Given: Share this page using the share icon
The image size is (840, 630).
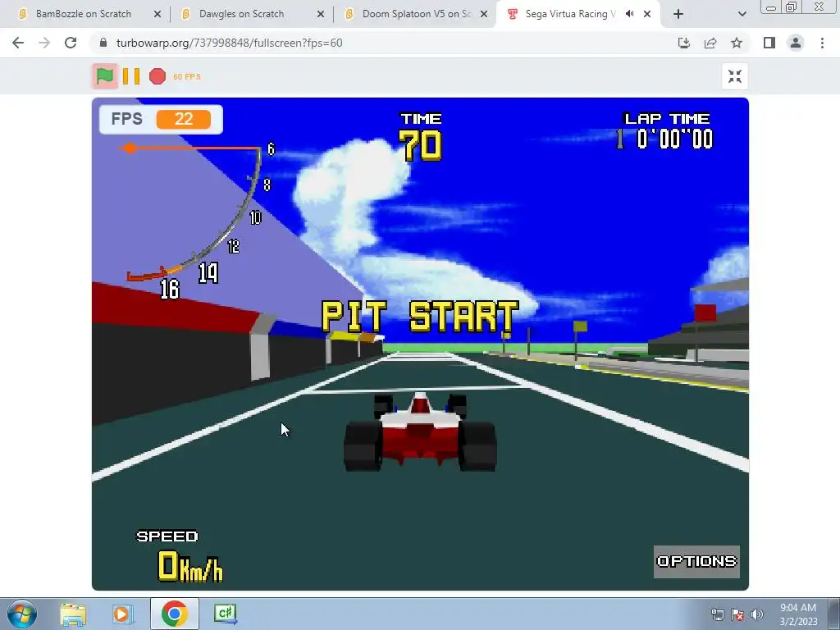Looking at the screenshot, I should tap(710, 43).
